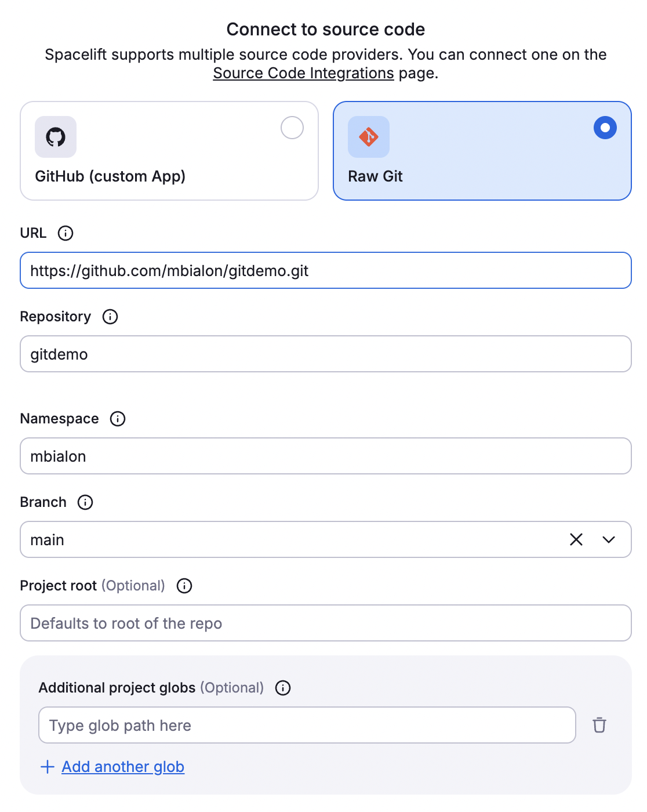Select the Raw Git radio button

[605, 128]
